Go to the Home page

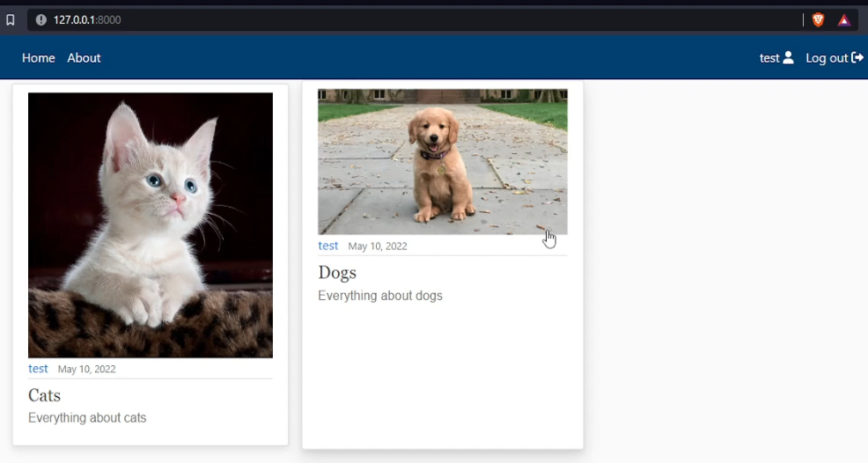click(x=38, y=58)
